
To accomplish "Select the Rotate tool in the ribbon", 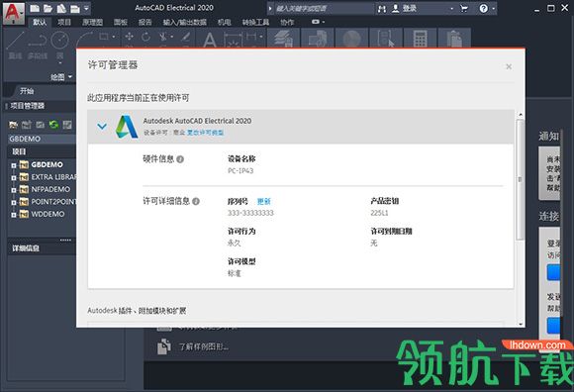I will click(x=146, y=37).
